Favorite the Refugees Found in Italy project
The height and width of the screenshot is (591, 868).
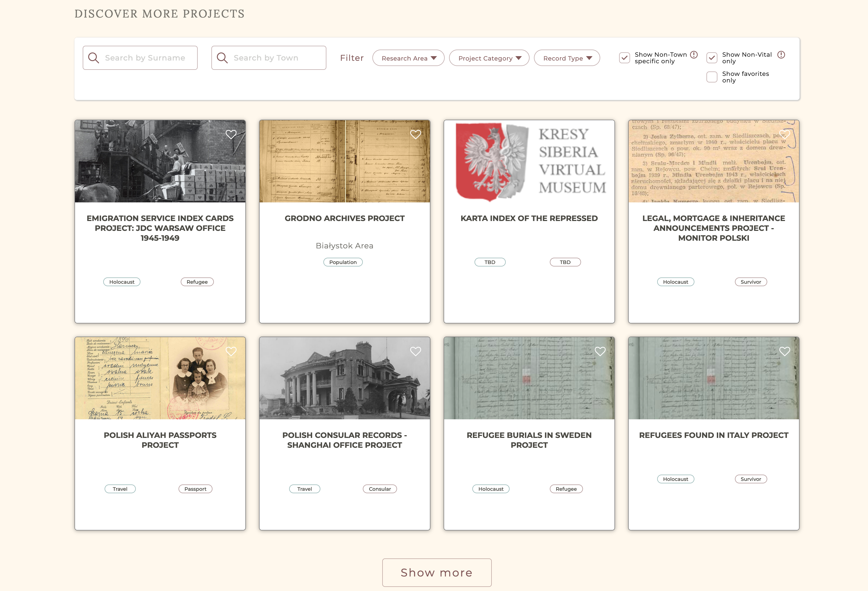point(784,351)
